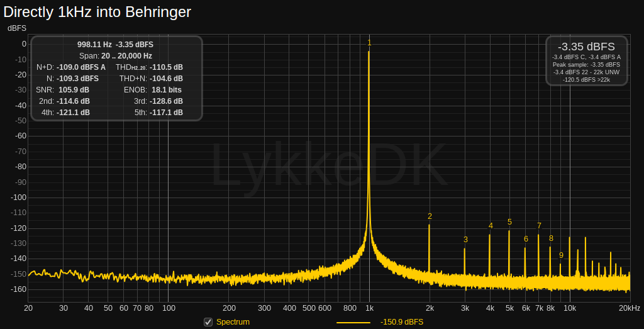Click the 2nd harmonic -114.6 dB value
This screenshot has height=329, width=644.
pyautogui.click(x=73, y=101)
